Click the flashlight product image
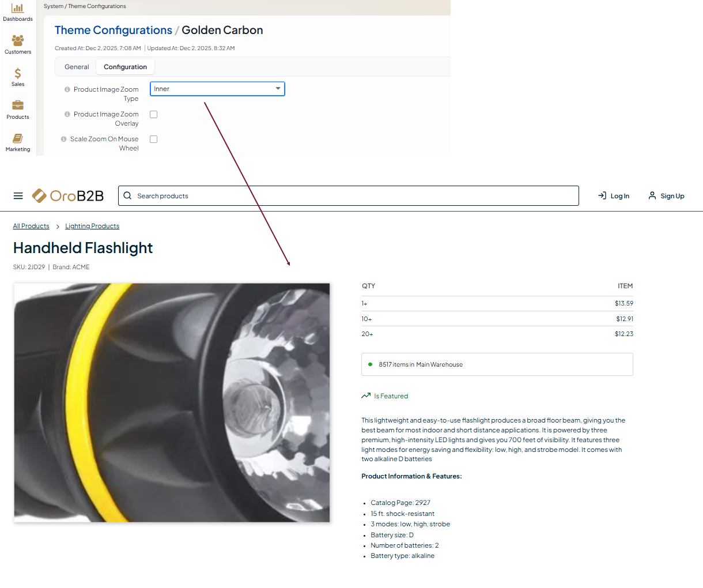This screenshot has height=588, width=703. 172,402
